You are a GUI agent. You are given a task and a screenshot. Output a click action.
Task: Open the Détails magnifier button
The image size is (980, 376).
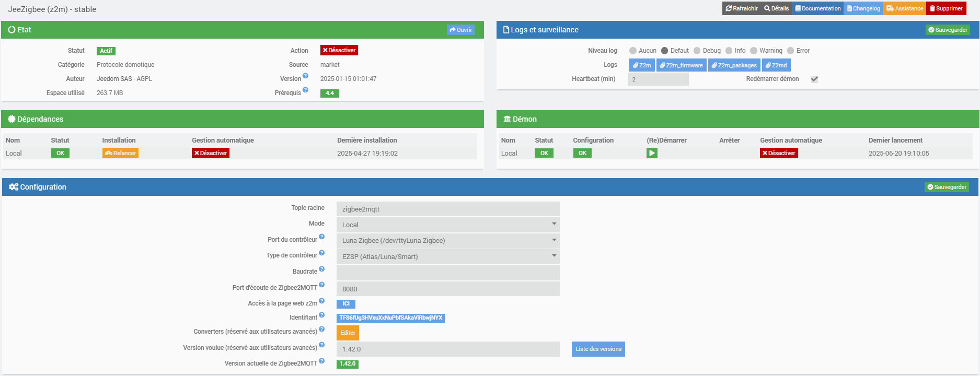776,8
